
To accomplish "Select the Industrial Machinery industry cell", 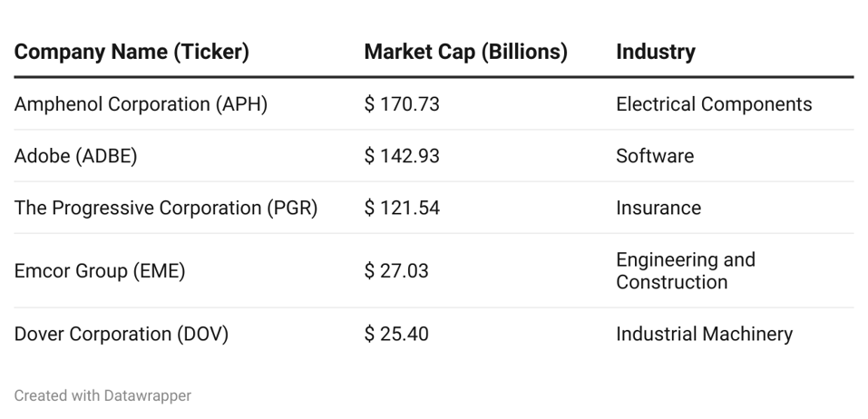I will [704, 334].
